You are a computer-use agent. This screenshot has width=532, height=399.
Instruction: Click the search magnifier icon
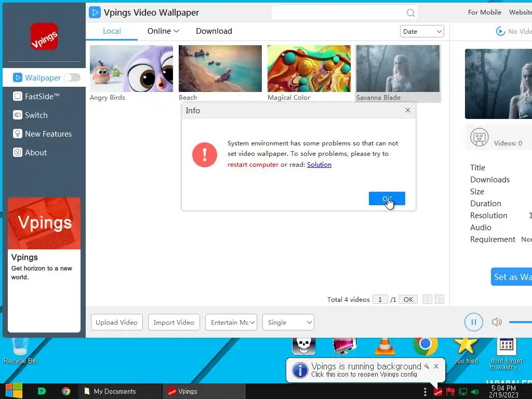410,13
